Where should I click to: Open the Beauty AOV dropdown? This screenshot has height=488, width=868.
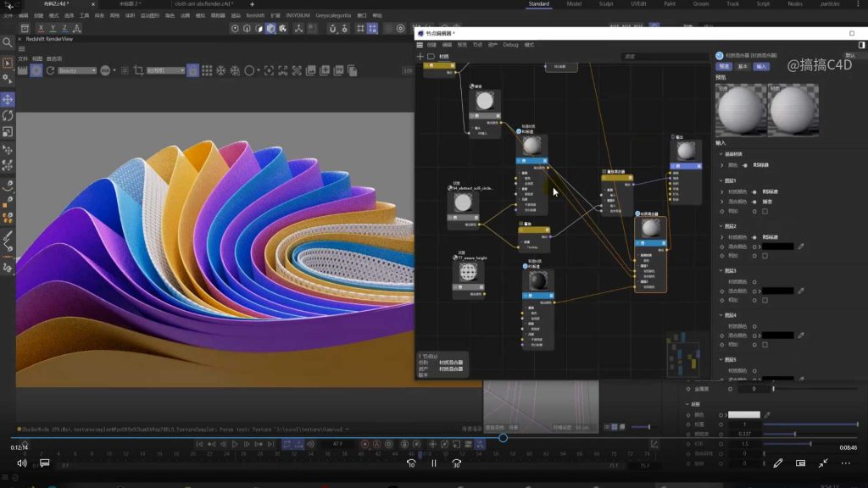click(77, 70)
